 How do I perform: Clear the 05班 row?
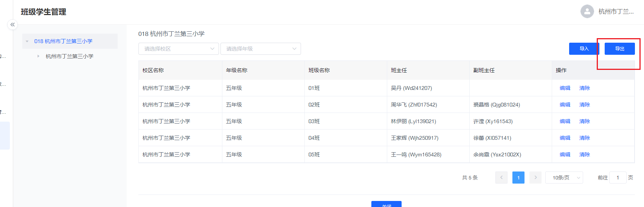pyautogui.click(x=584, y=154)
